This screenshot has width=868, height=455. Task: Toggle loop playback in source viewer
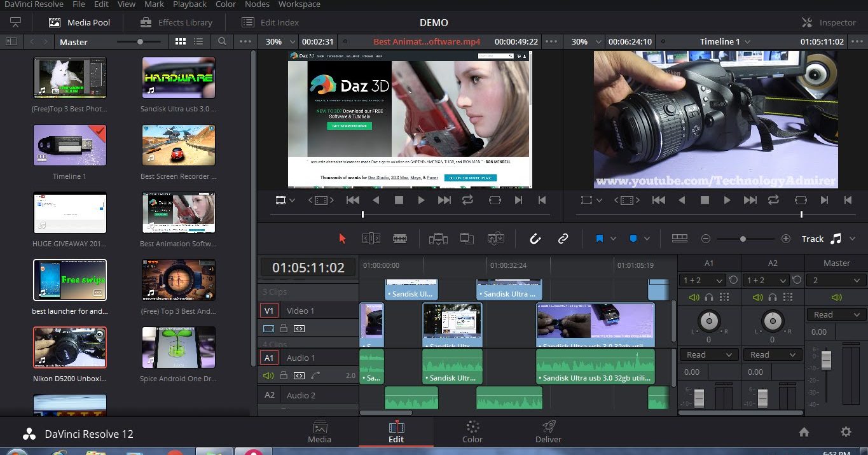467,200
